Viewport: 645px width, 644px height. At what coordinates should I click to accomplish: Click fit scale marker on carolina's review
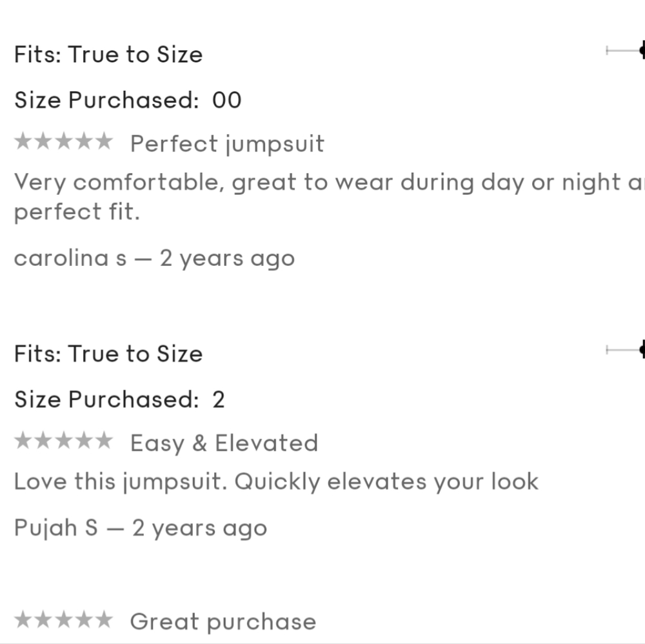tap(641, 50)
